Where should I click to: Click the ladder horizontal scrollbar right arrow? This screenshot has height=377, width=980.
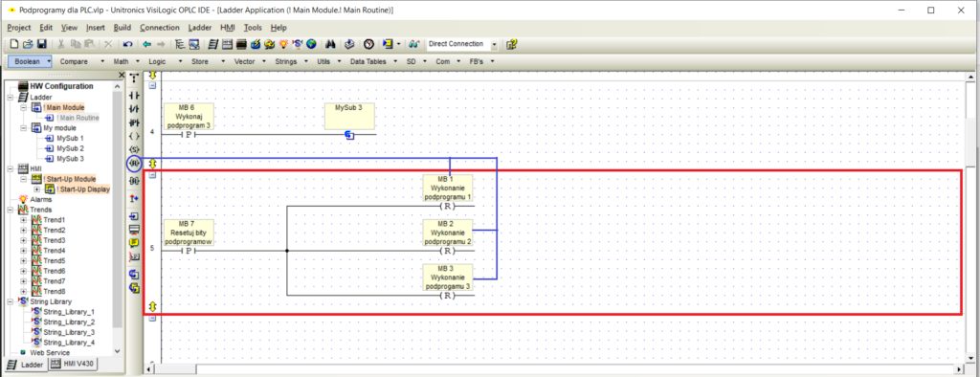pyautogui.click(x=959, y=368)
